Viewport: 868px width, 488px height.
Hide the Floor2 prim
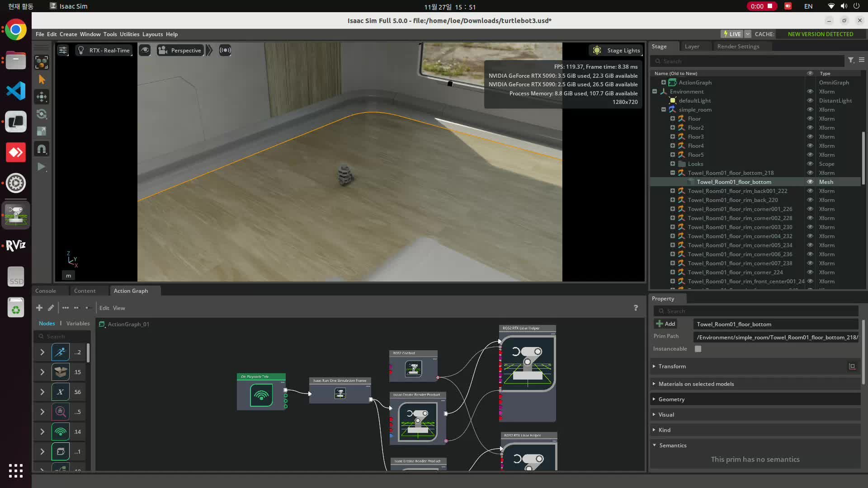(x=810, y=127)
